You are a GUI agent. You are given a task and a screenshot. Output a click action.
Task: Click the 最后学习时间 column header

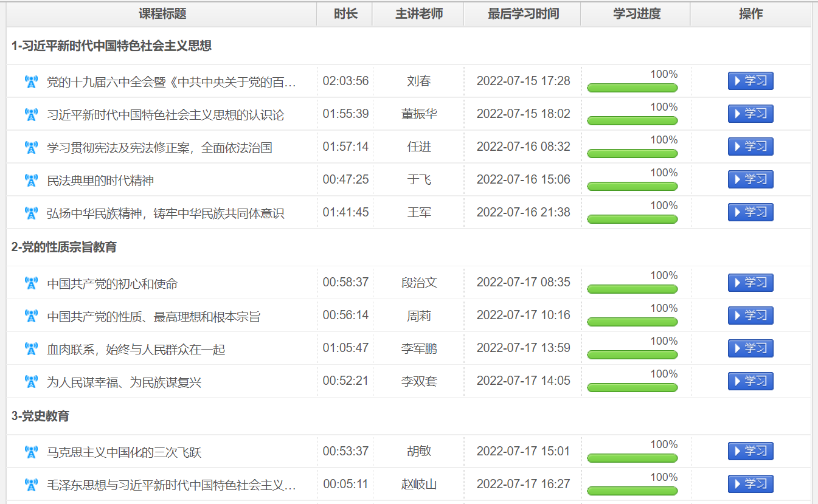(523, 14)
